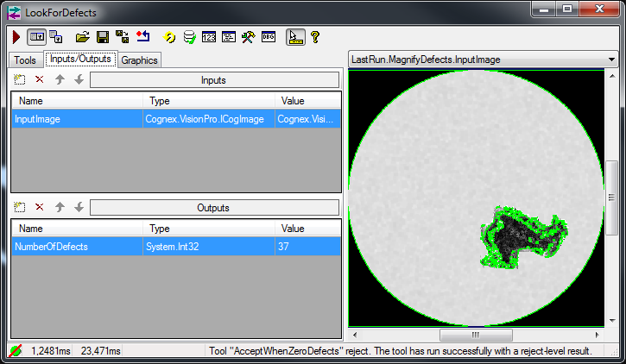The image size is (626, 364).
Task: Add a new input with sparkle icon
Action: tap(19, 79)
